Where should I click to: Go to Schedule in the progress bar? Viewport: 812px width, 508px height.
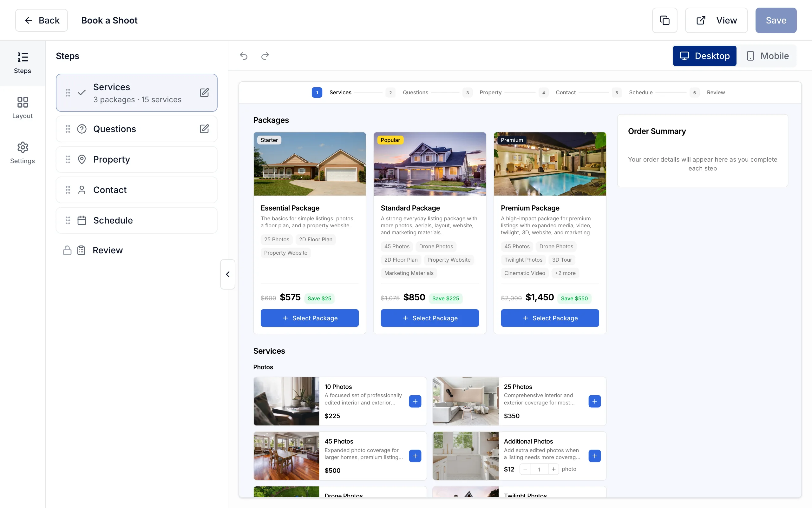[x=632, y=92]
